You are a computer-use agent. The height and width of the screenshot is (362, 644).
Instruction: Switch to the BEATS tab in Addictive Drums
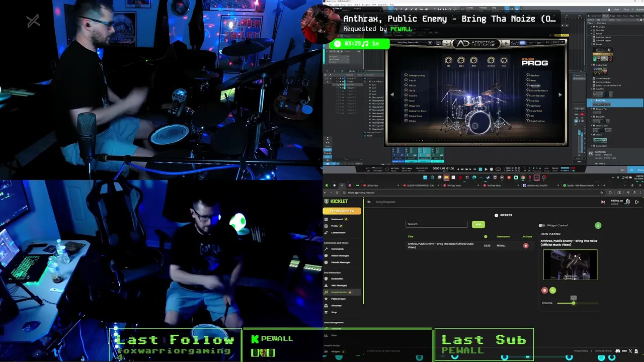[x=556, y=43]
